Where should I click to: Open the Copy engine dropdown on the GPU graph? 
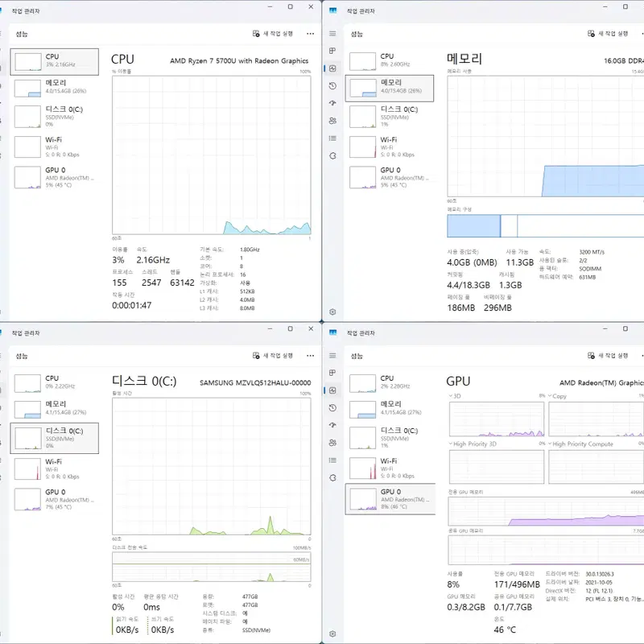coord(557,396)
